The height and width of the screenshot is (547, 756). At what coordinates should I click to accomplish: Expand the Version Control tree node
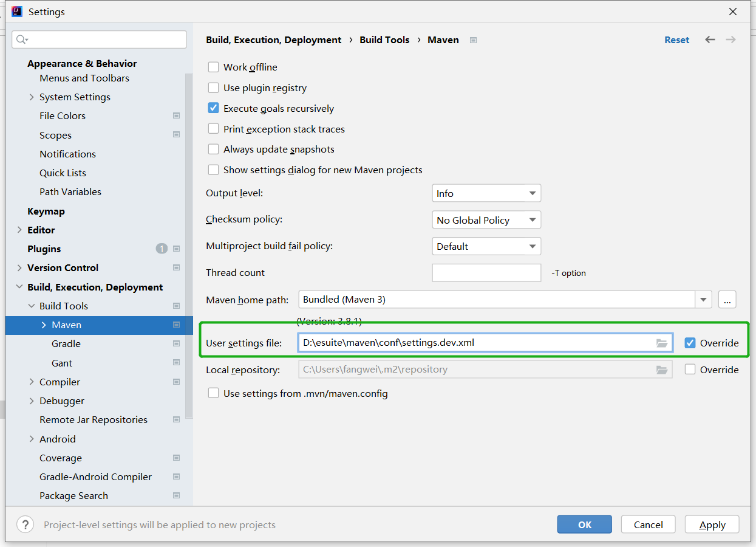19,267
